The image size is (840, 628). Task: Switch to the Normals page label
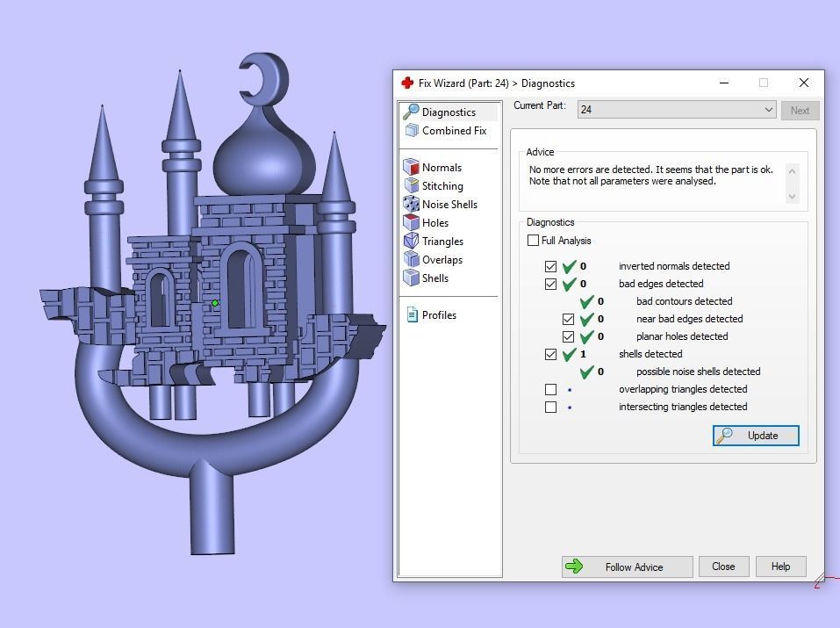click(x=442, y=168)
